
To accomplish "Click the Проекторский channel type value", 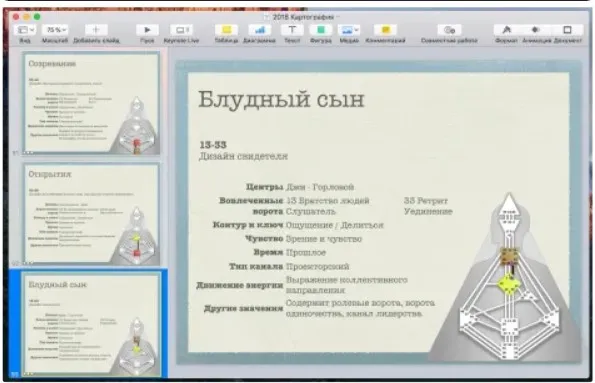I will [x=317, y=266].
